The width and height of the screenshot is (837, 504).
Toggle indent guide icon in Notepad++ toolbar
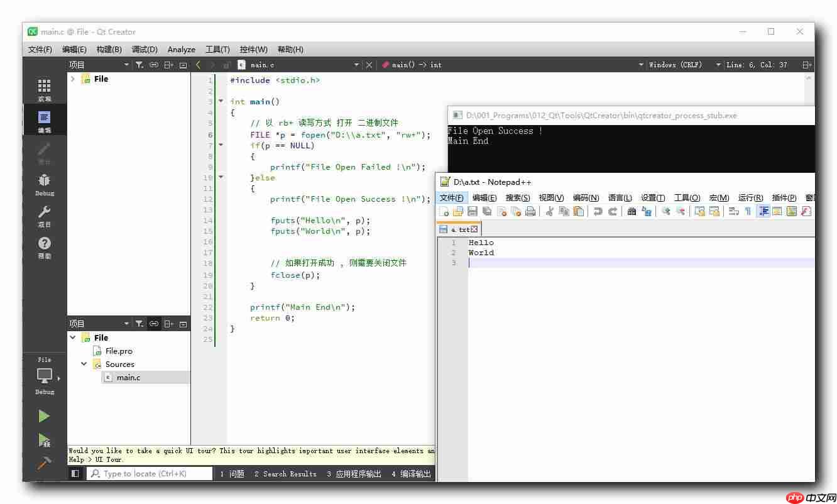[x=763, y=211]
